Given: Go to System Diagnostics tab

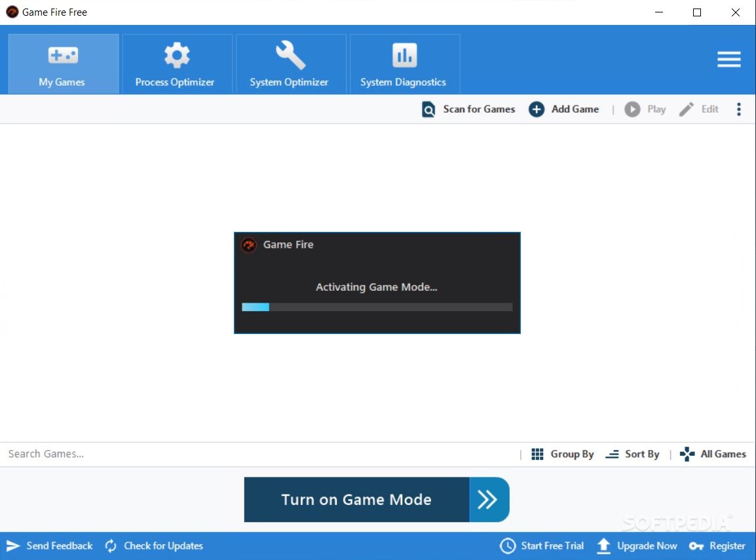Looking at the screenshot, I should coord(404,64).
